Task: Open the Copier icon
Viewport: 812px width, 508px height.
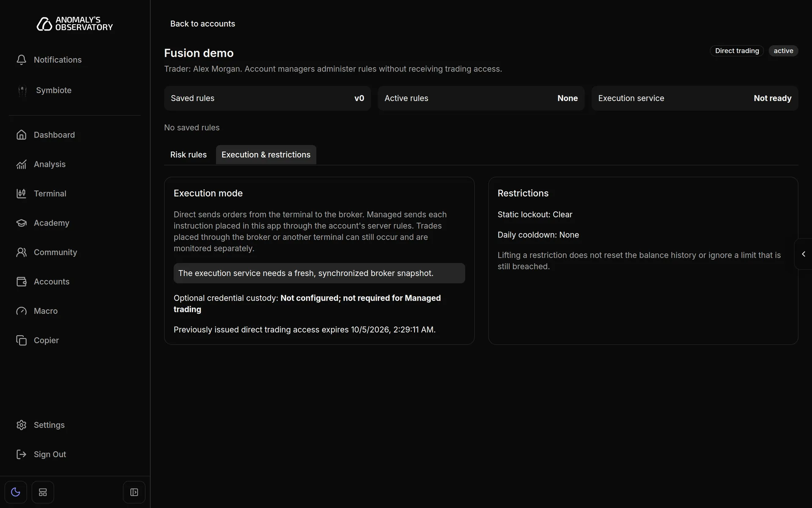Action: click(x=21, y=340)
